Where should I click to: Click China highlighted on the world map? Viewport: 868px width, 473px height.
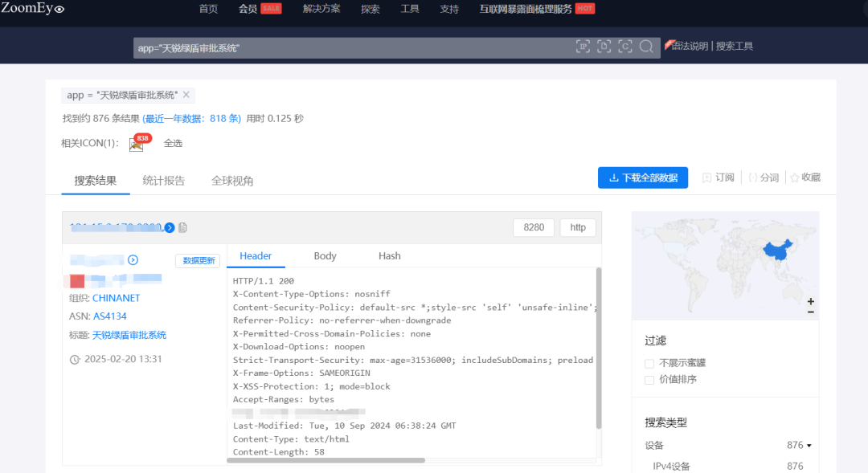click(777, 250)
